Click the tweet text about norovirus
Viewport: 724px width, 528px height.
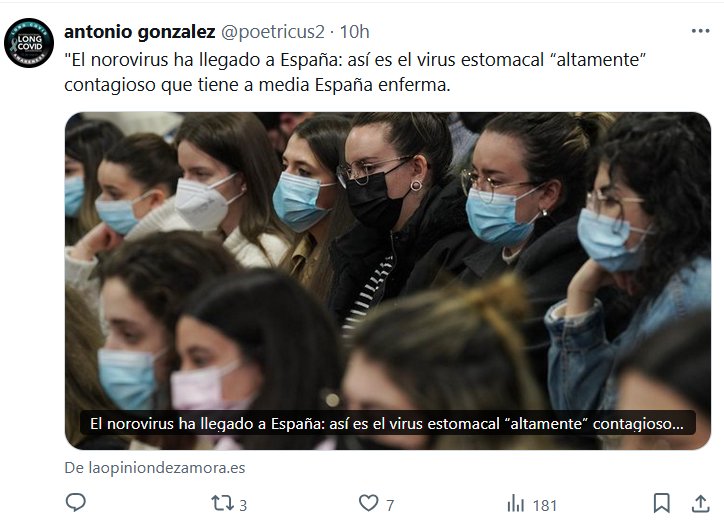point(355,72)
